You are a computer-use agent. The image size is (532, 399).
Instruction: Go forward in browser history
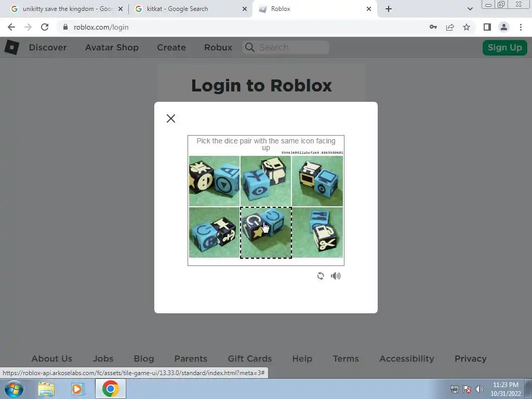click(x=28, y=27)
